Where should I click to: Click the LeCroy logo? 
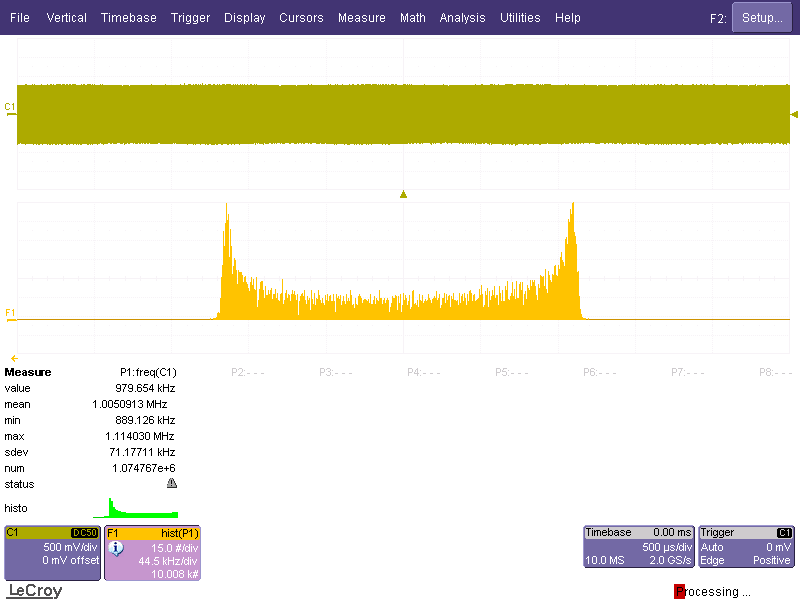coord(35,591)
